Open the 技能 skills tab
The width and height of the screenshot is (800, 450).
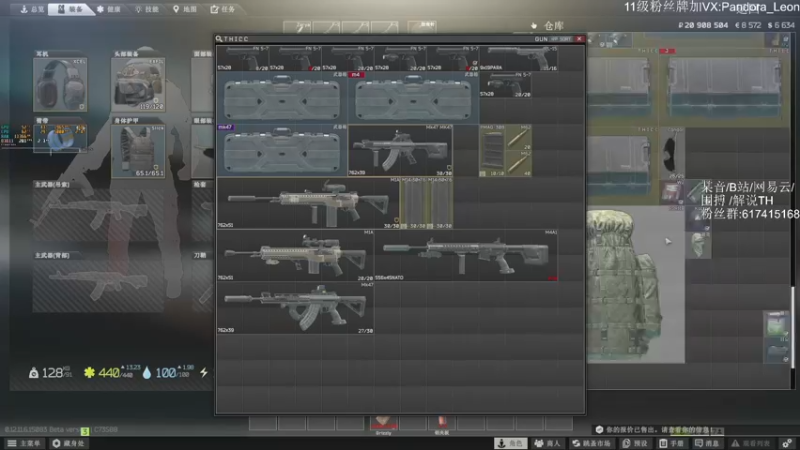(x=146, y=9)
